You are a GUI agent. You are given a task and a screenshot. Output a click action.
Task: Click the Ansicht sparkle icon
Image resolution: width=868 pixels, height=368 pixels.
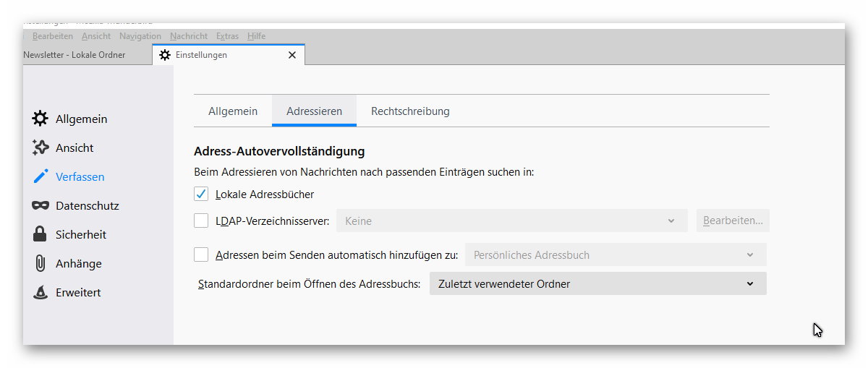[41, 147]
